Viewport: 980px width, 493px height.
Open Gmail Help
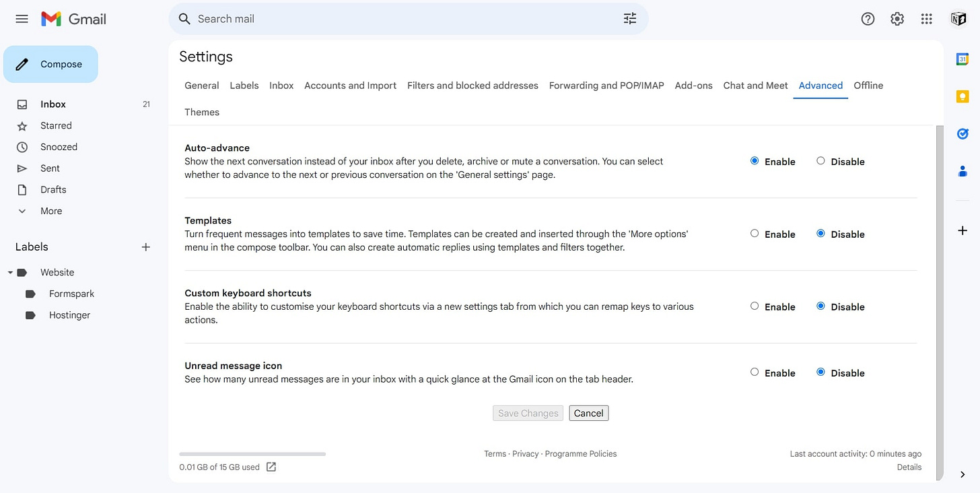click(868, 19)
